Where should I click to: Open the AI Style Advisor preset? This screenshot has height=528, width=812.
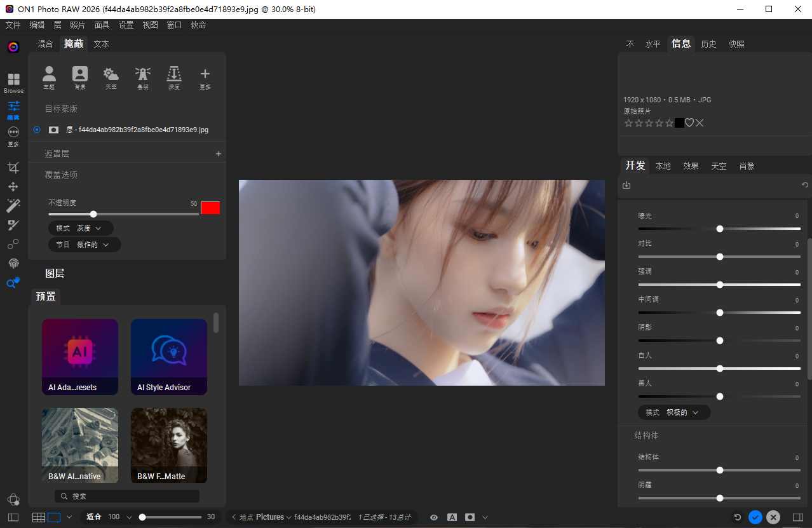click(x=169, y=356)
